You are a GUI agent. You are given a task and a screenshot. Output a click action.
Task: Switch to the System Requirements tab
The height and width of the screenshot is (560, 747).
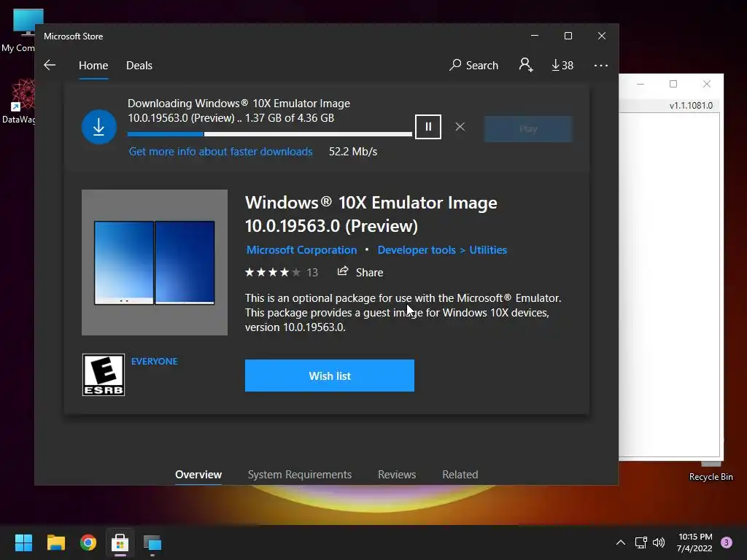[300, 474]
